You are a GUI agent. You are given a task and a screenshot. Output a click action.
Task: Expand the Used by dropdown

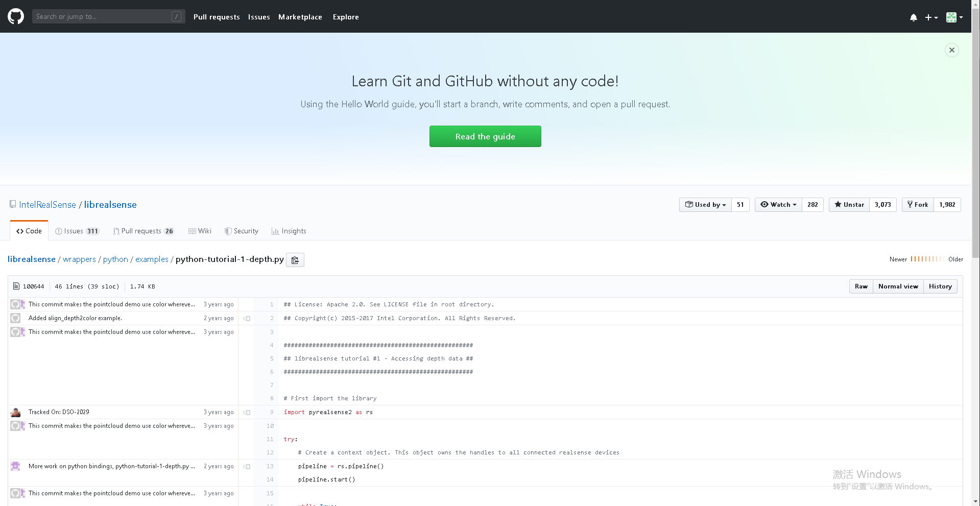705,205
